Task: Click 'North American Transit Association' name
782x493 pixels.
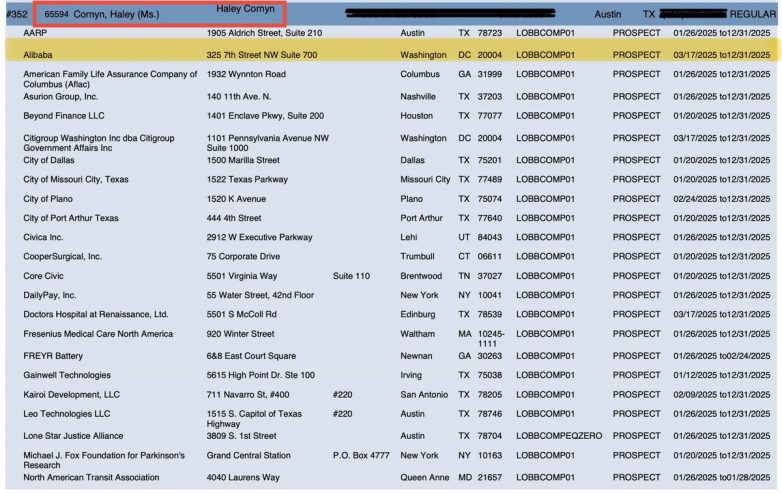Action: [91, 478]
